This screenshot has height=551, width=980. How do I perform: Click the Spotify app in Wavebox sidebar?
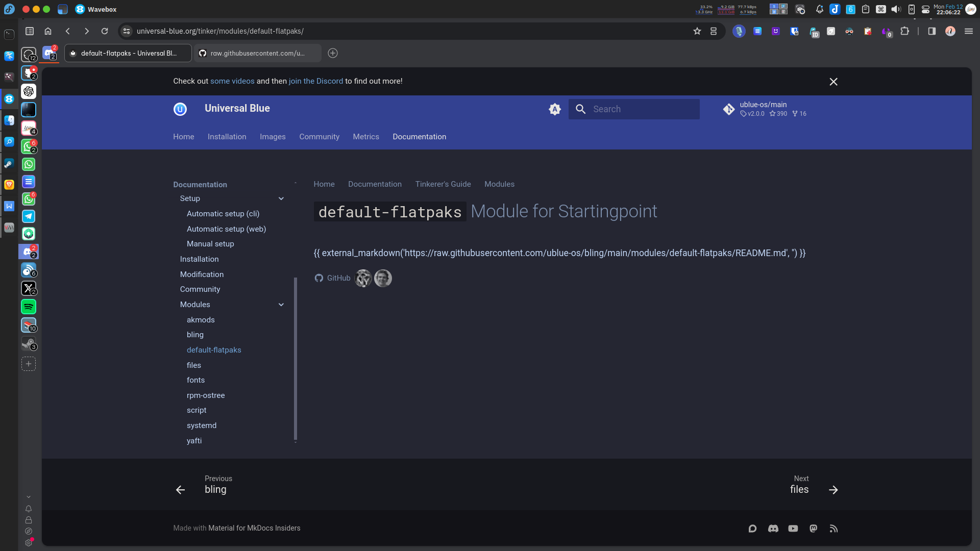(x=29, y=307)
